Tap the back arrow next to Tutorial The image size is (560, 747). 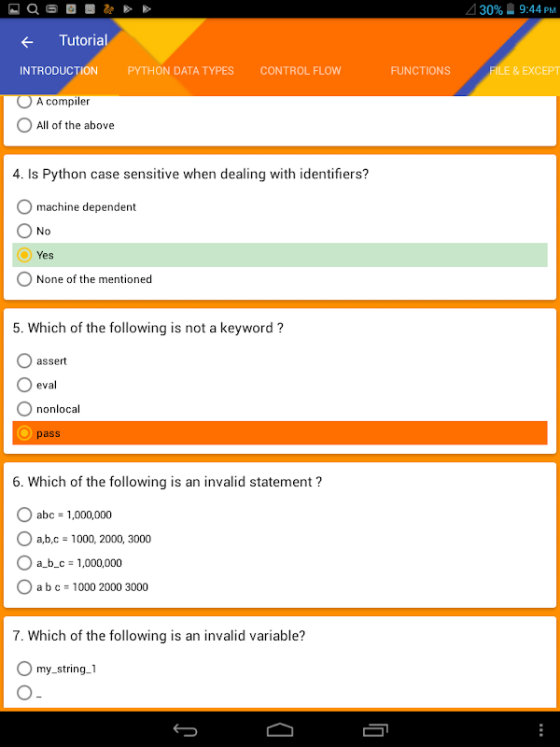[x=27, y=42]
